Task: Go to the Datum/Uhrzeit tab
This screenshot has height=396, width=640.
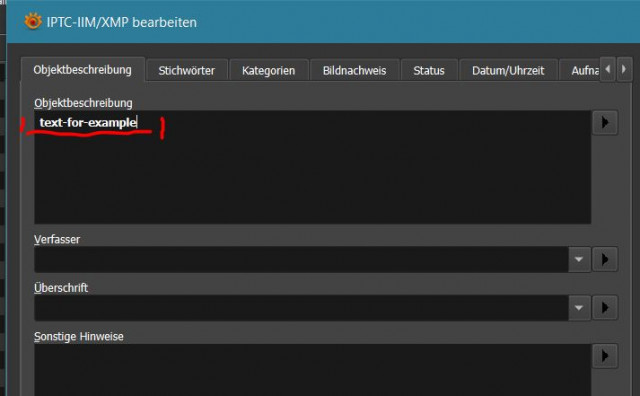Action: click(508, 71)
